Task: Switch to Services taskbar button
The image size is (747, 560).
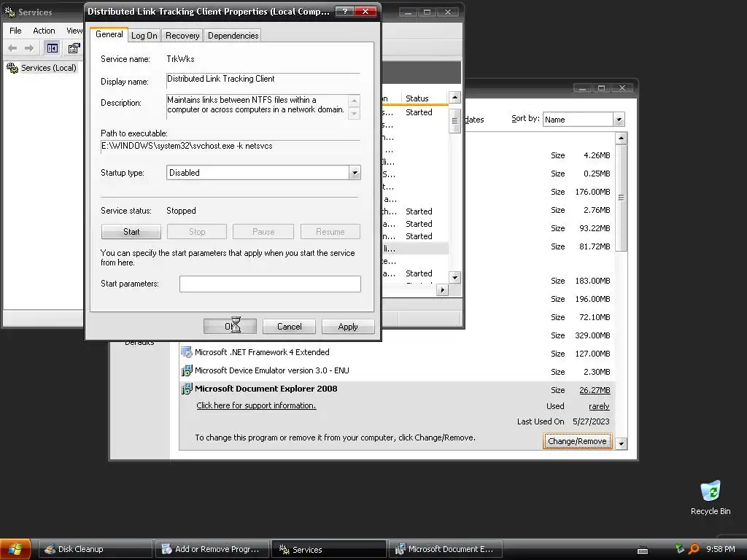Action: [329, 549]
